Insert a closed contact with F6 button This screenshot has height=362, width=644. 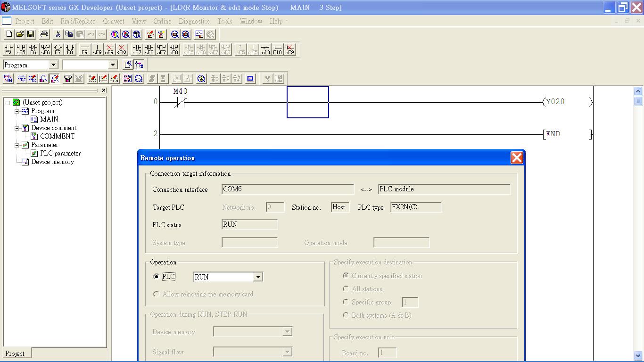[x=33, y=49]
